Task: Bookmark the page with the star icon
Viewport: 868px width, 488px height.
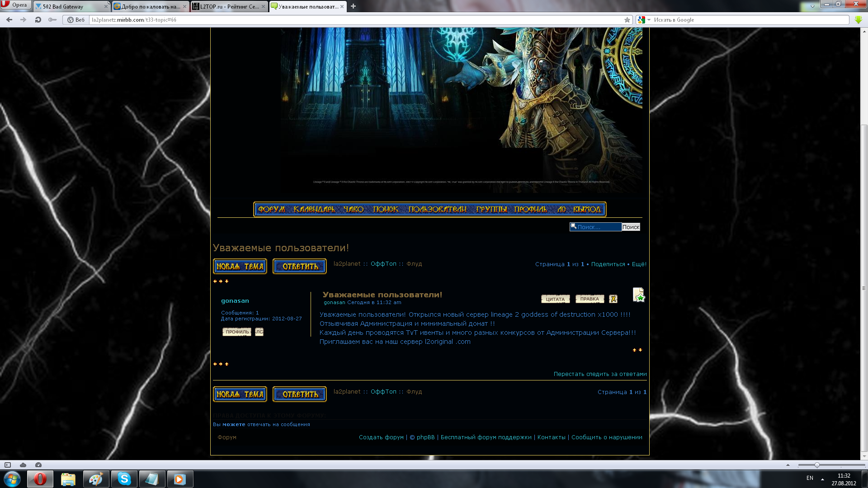Action: 627,20
